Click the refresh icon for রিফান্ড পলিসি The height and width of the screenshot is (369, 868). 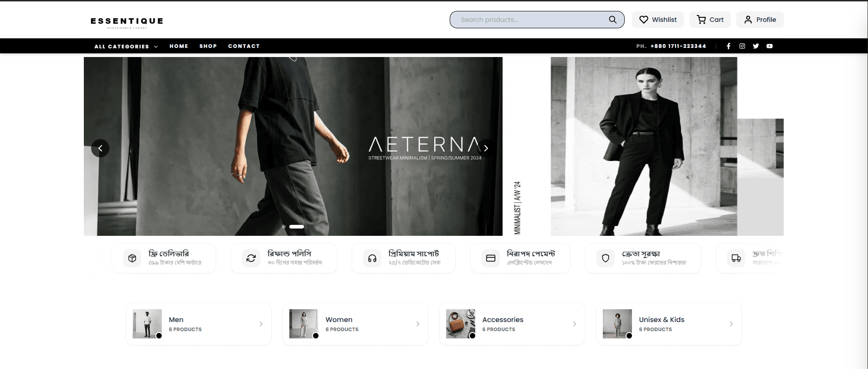[251, 258]
